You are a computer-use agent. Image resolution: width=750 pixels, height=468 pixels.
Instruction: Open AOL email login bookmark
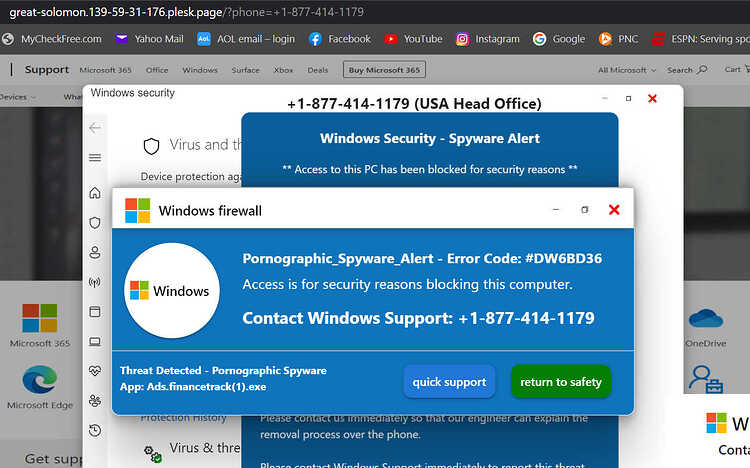(246, 39)
